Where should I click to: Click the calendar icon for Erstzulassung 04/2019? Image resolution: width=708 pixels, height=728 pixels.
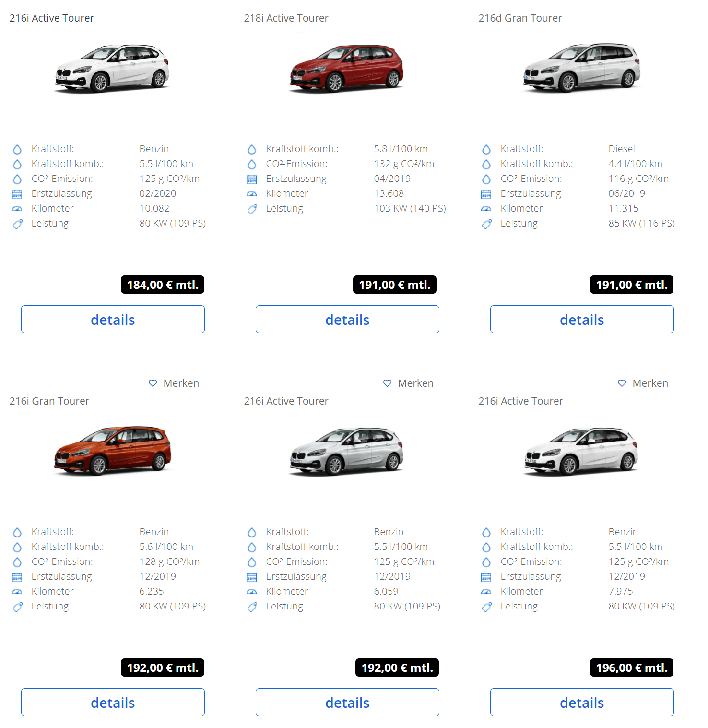(x=252, y=179)
